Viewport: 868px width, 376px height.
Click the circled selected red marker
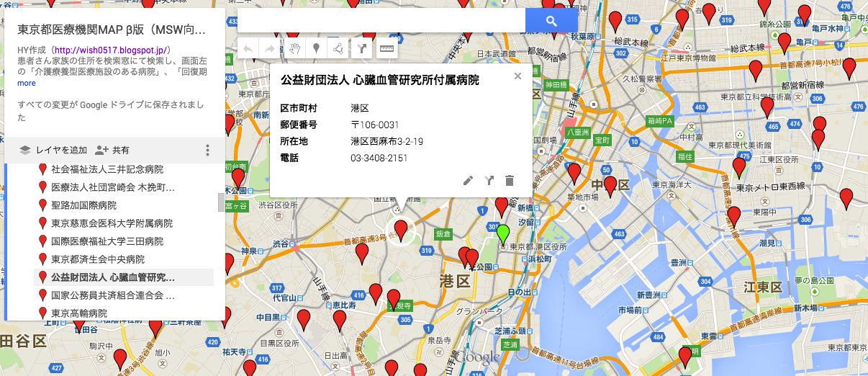401,230
